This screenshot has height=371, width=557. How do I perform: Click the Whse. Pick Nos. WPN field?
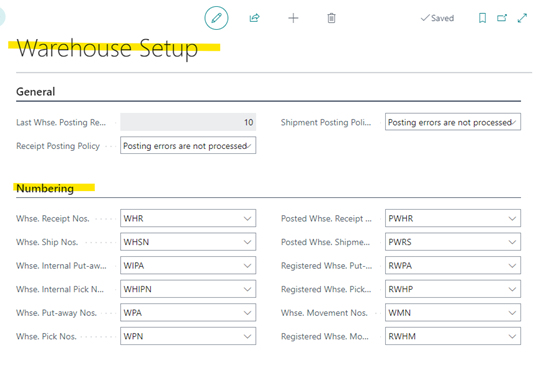pyautogui.click(x=188, y=336)
